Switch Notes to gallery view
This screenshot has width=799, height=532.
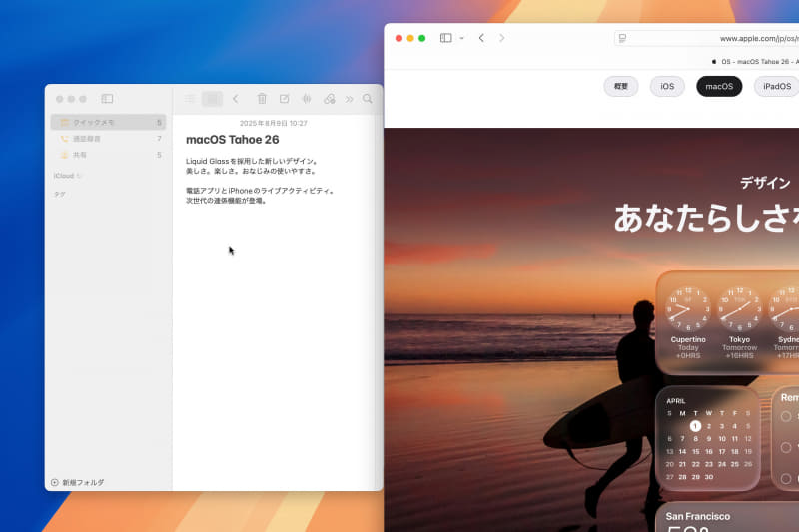click(x=212, y=98)
